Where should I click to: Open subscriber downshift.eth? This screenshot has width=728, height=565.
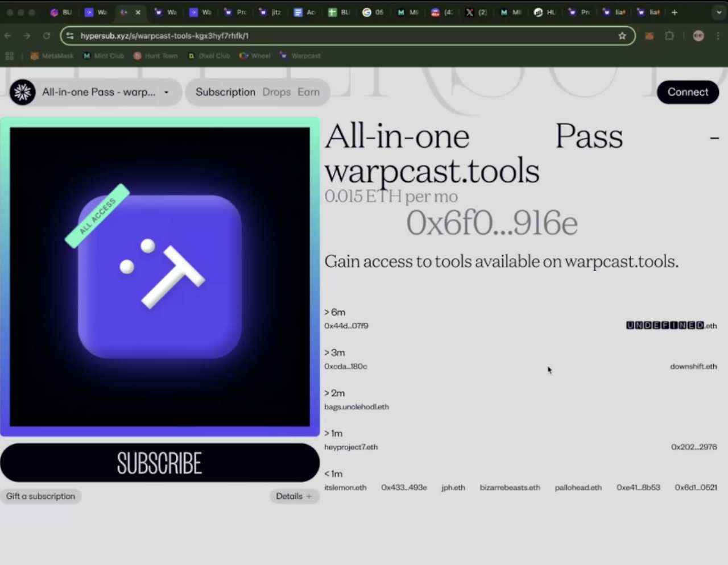693,367
